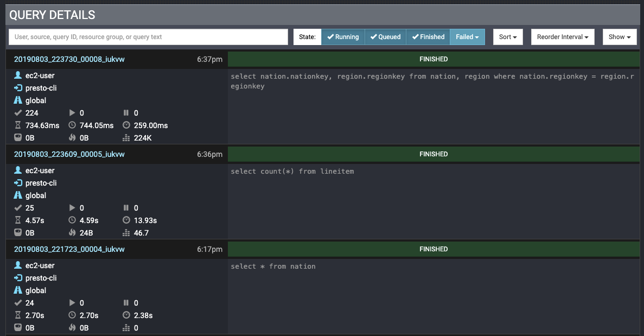Toggle the Running state filter
This screenshot has width=644, height=336.
click(x=343, y=37)
